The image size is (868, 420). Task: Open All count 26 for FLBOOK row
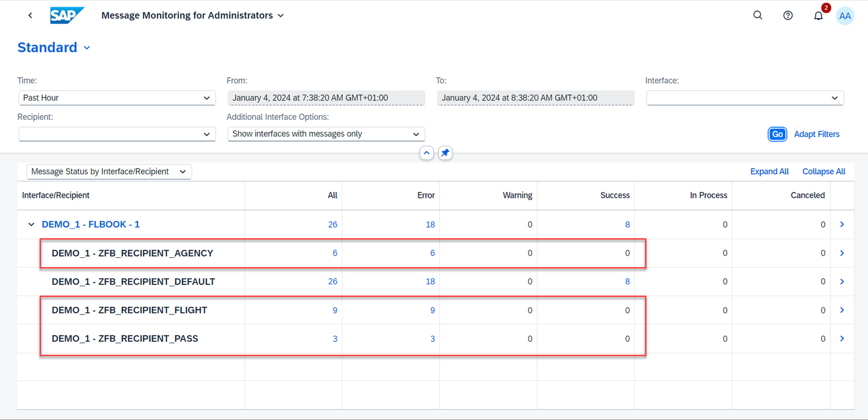tap(332, 224)
